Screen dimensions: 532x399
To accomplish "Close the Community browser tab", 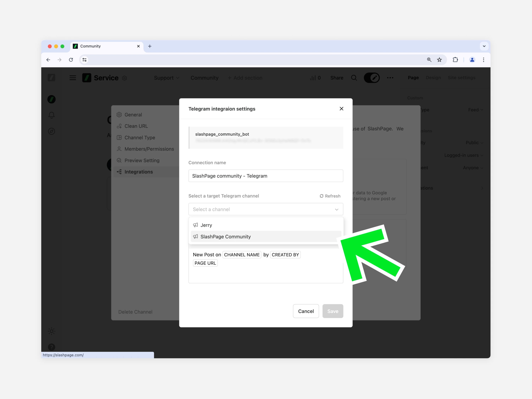I will coord(138,46).
